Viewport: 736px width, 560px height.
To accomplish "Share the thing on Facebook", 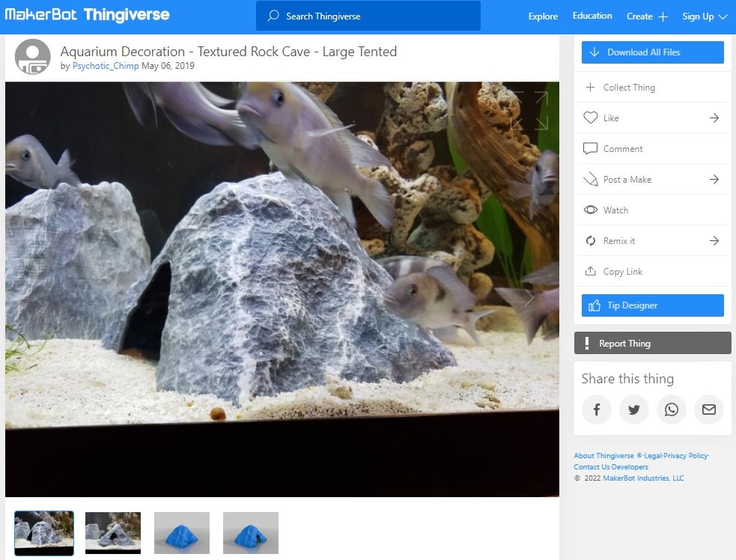I will click(596, 410).
